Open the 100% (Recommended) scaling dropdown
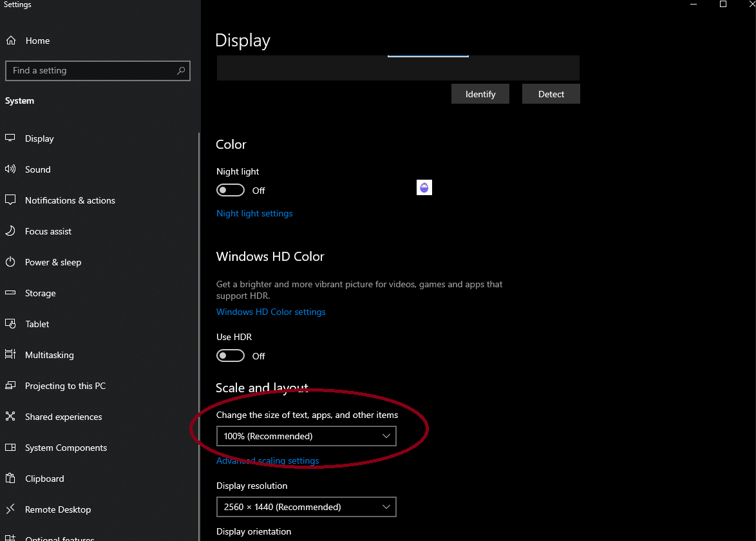 [306, 436]
